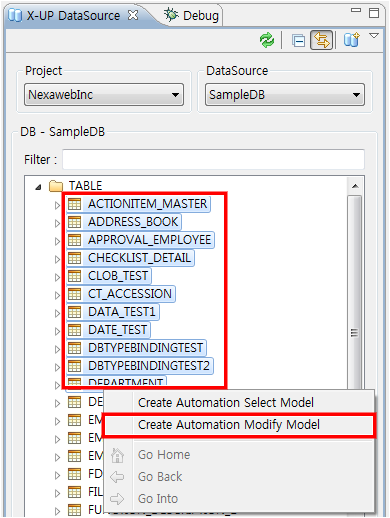Open the Project dropdown showing NexawebInc

[x=104, y=95]
